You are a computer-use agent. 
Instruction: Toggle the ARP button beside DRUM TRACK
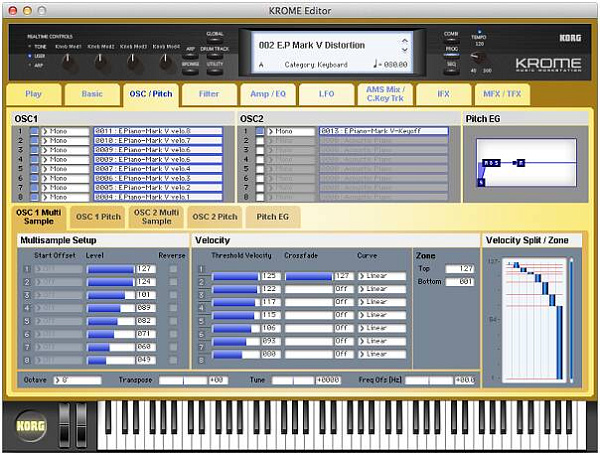pos(191,55)
